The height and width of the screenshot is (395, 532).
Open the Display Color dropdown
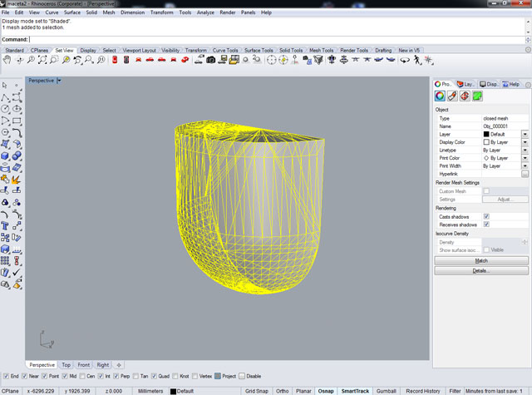point(525,142)
